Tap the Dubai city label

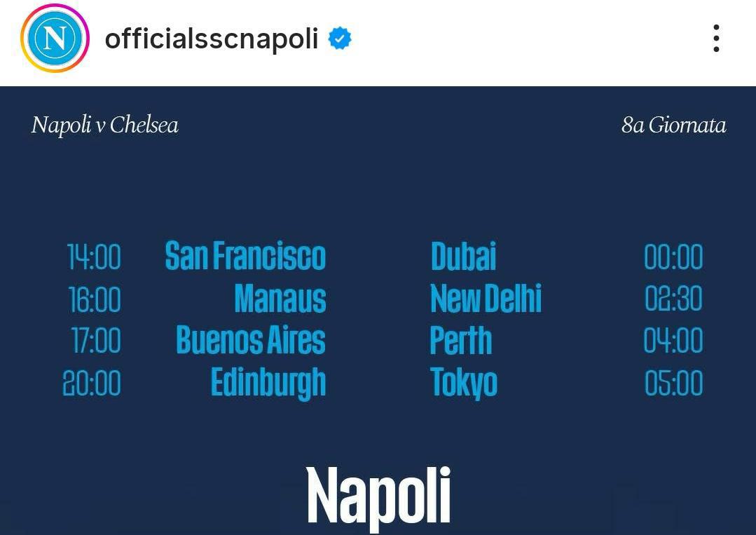(x=463, y=257)
